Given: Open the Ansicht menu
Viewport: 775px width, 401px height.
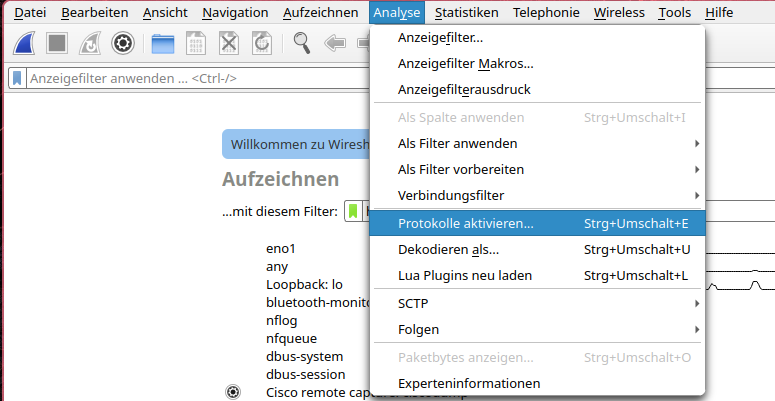Looking at the screenshot, I should [x=165, y=12].
